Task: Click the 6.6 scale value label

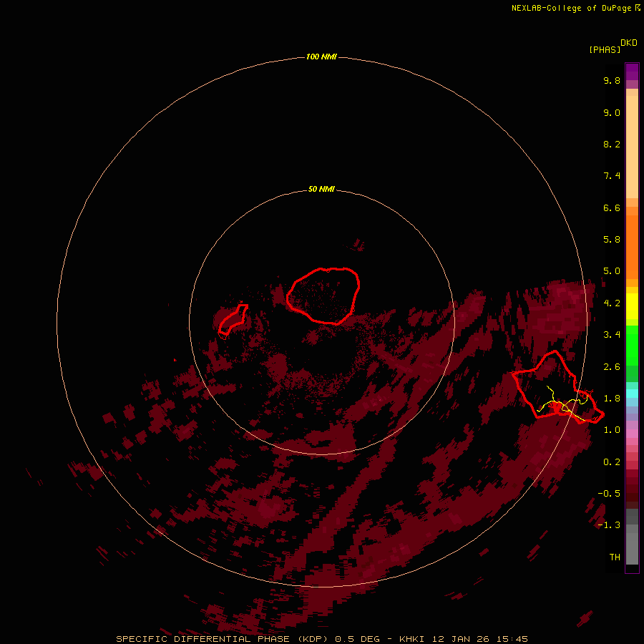Action: [x=612, y=208]
